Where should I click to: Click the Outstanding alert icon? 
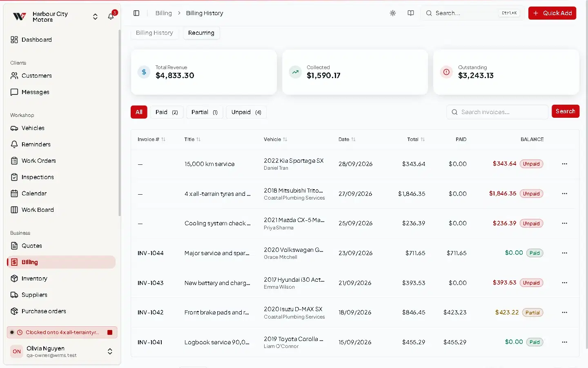point(447,72)
